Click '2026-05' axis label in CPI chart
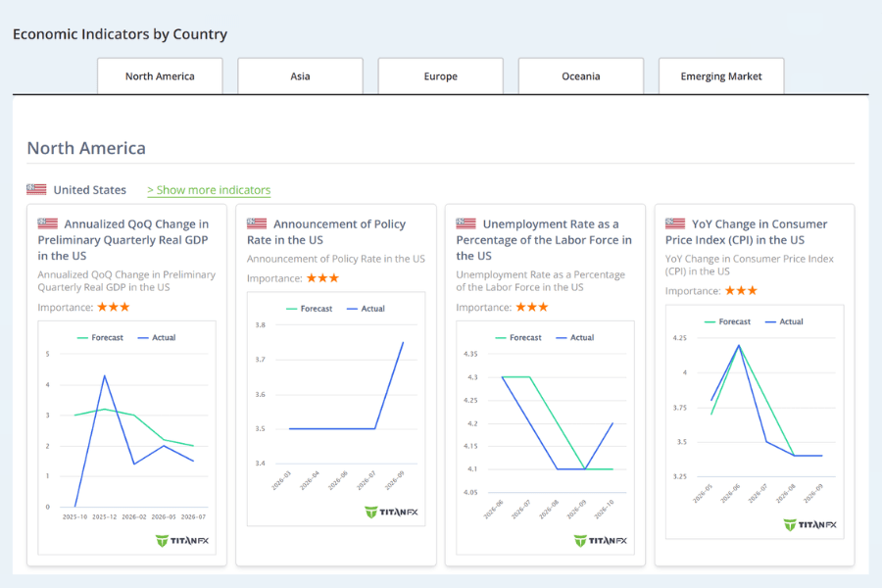882x588 pixels. tap(703, 493)
